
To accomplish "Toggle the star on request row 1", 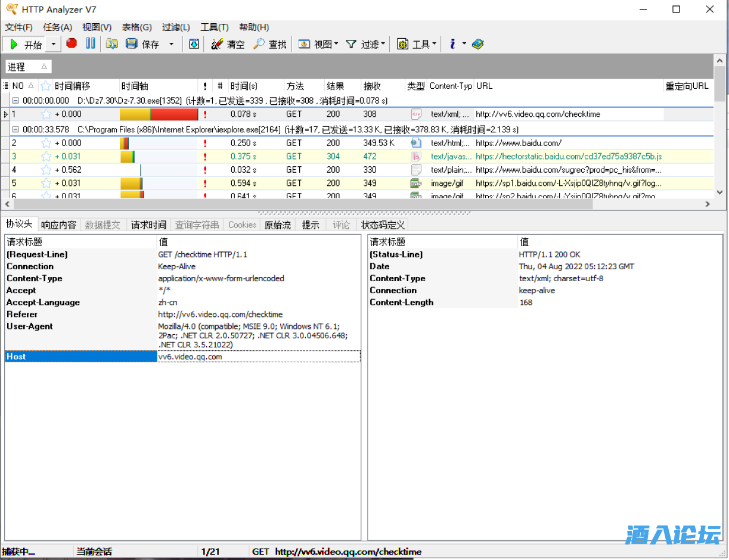I will [x=46, y=114].
